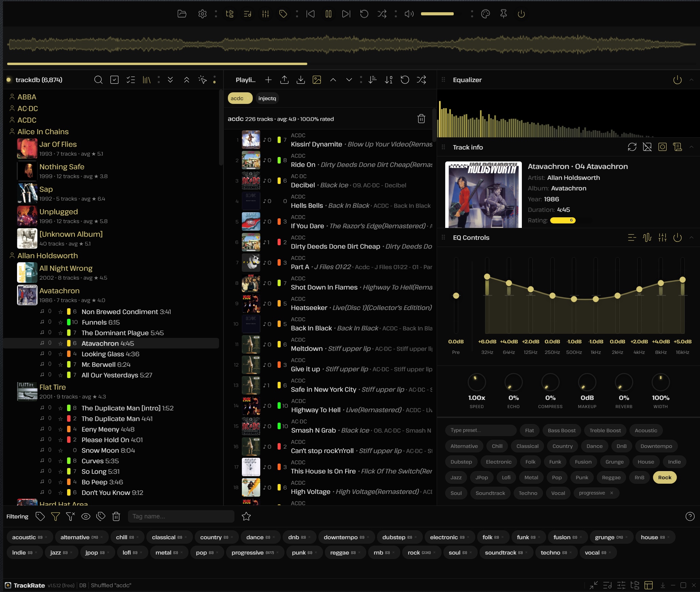Toggle EQ Controls power button
This screenshot has height=592, width=700.
[678, 237]
